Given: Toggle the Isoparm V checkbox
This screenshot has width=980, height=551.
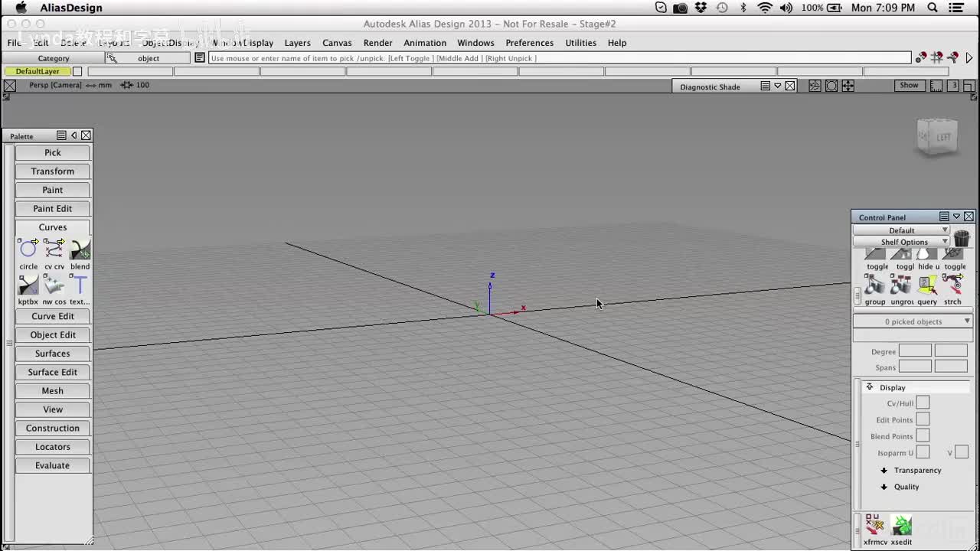Looking at the screenshot, I should [x=962, y=452].
